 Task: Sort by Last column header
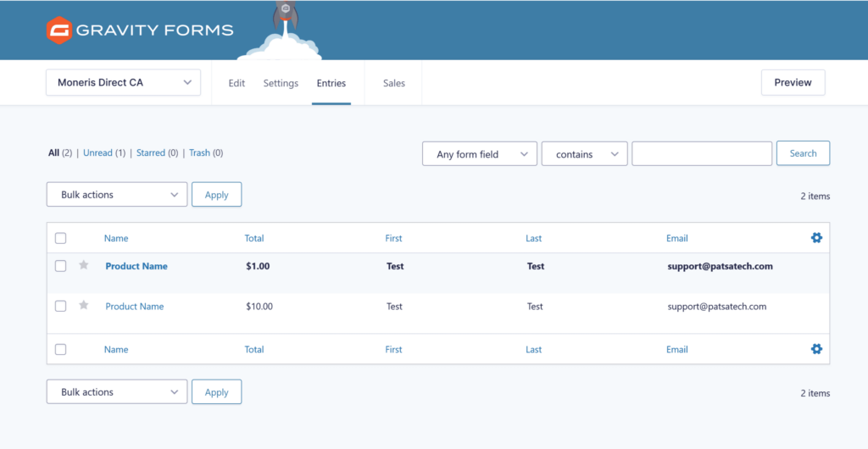pos(534,238)
